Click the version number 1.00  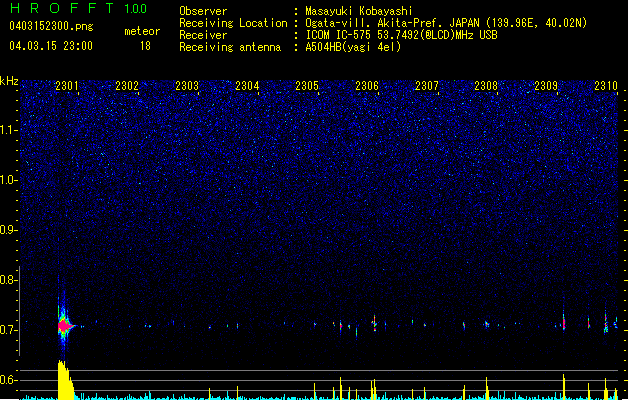(x=136, y=9)
